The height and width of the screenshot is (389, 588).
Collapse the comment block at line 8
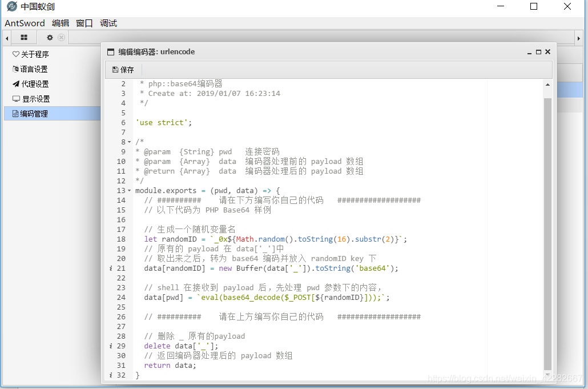point(130,142)
